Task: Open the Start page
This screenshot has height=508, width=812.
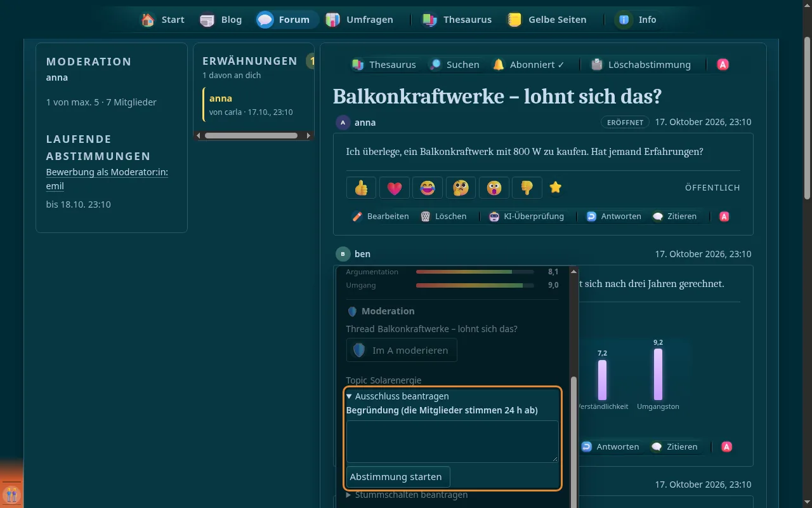Action: click(x=163, y=20)
